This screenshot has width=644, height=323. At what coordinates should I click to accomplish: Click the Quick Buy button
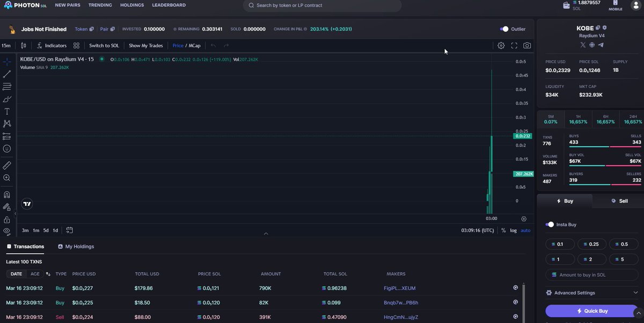pos(592,311)
